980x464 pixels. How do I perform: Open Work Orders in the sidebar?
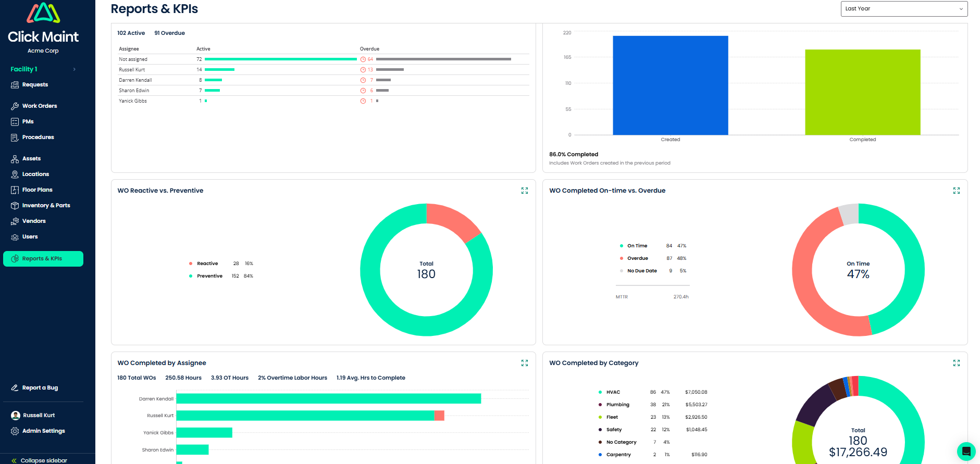point(40,106)
